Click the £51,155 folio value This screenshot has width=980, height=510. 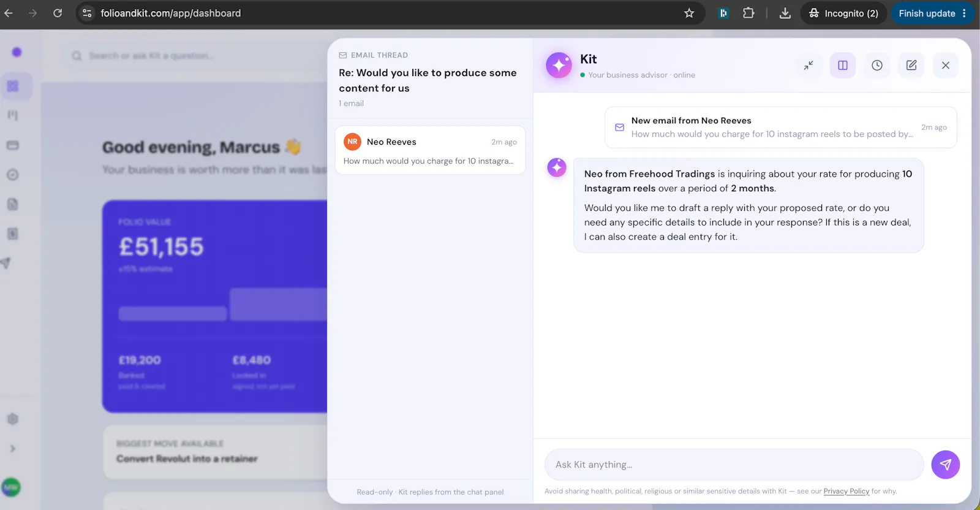pos(161,247)
